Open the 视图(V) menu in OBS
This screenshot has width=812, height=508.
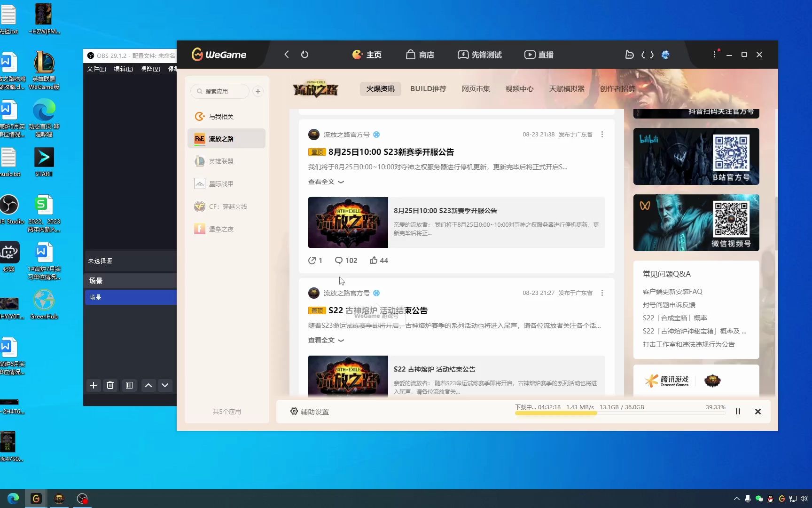pos(150,69)
